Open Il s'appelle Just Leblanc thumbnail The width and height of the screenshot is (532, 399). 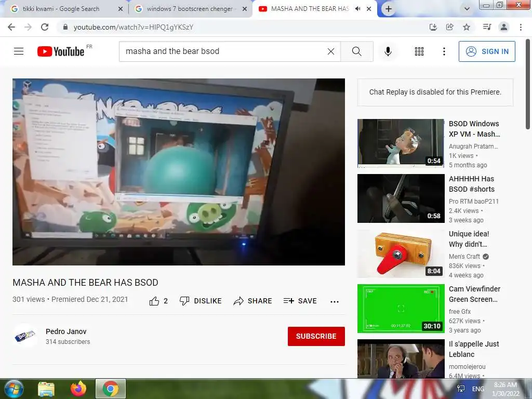pyautogui.click(x=401, y=358)
